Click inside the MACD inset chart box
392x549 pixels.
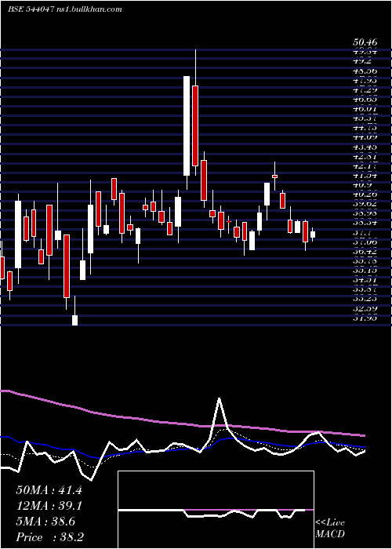(x=216, y=510)
